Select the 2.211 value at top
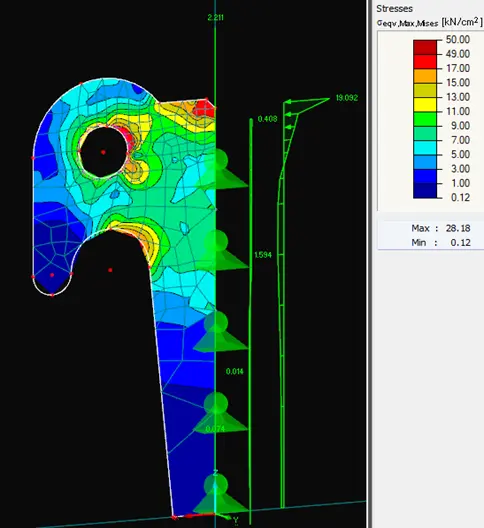This screenshot has height=528, width=484. point(216,18)
